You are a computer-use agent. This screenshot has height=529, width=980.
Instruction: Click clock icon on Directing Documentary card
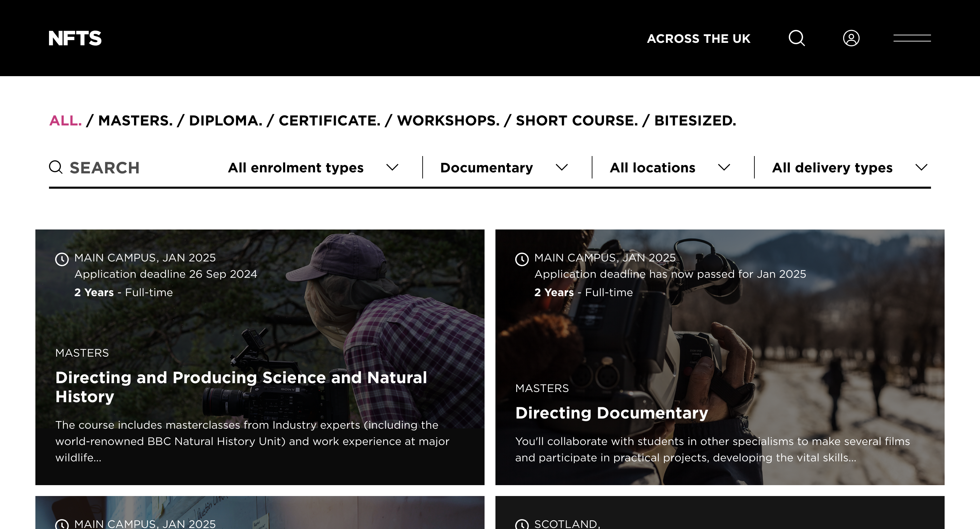(x=522, y=259)
